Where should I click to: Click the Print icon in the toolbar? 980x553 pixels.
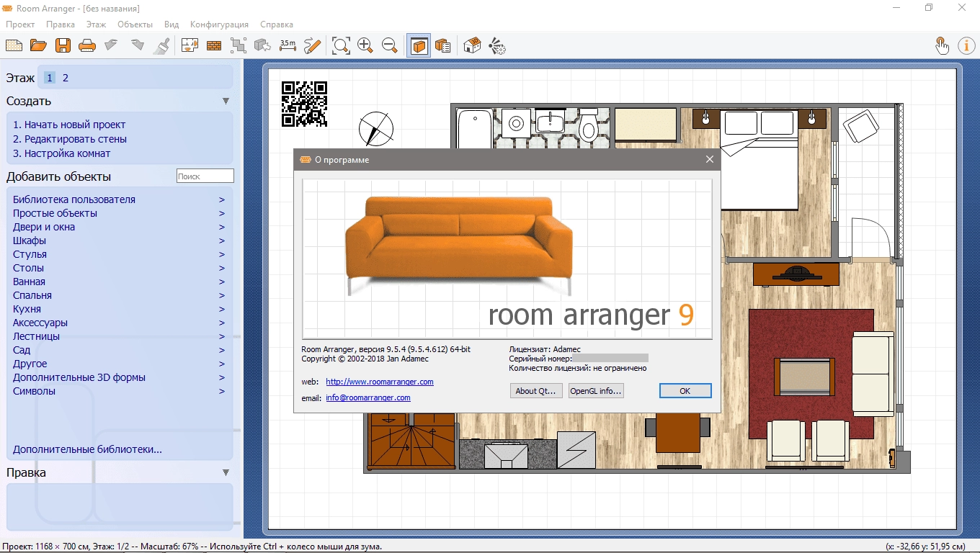coord(87,45)
